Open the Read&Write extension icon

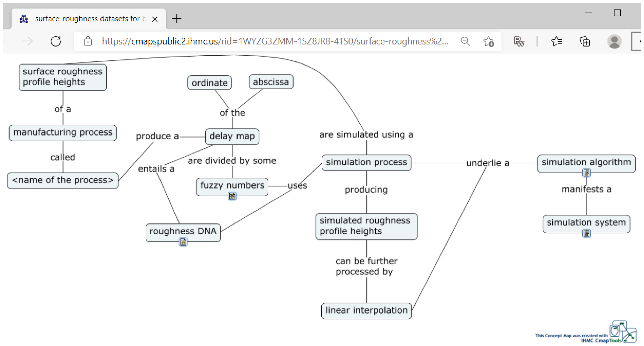[519, 42]
